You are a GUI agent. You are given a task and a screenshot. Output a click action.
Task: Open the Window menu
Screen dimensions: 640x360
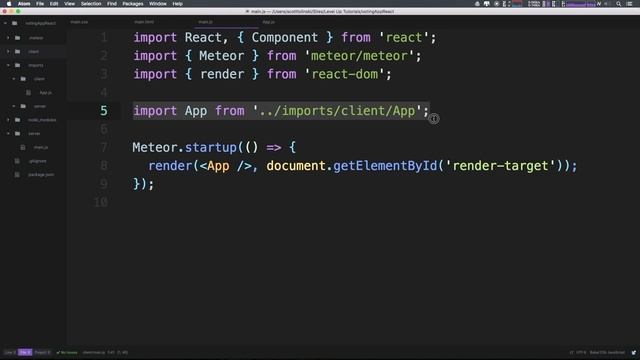point(158,4)
